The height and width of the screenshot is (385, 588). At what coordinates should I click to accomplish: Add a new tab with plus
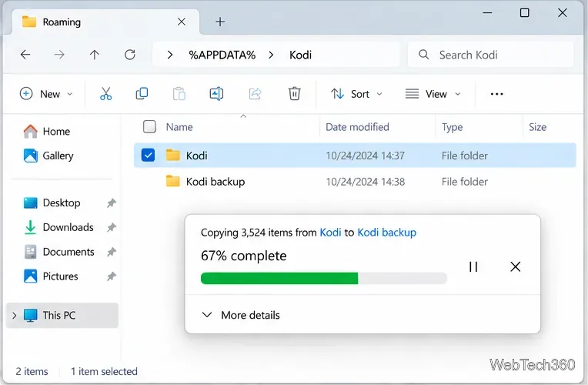tap(220, 22)
